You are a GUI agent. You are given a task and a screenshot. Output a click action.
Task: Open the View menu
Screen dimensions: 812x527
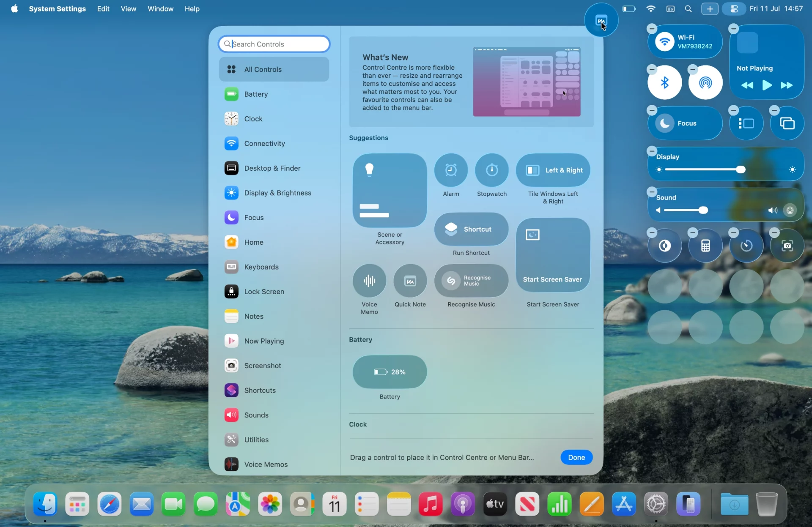click(x=128, y=8)
